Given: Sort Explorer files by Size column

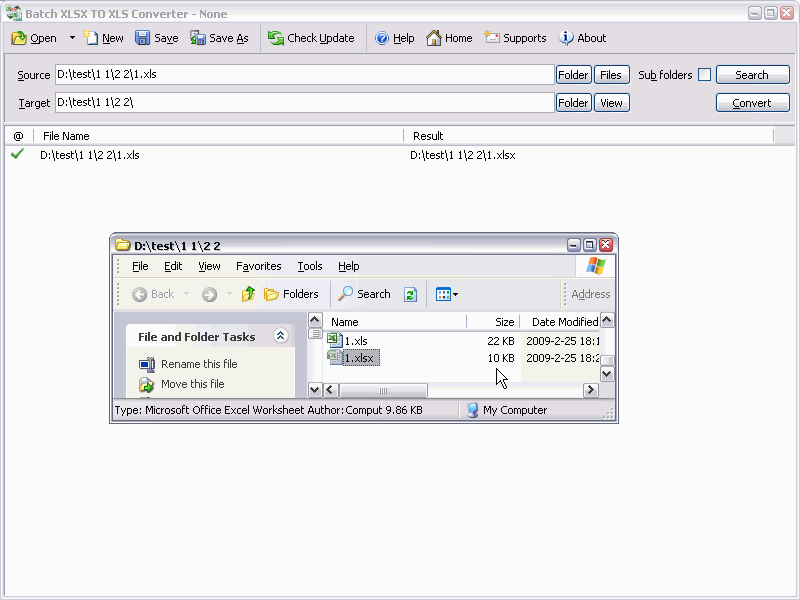Looking at the screenshot, I should coord(493,322).
